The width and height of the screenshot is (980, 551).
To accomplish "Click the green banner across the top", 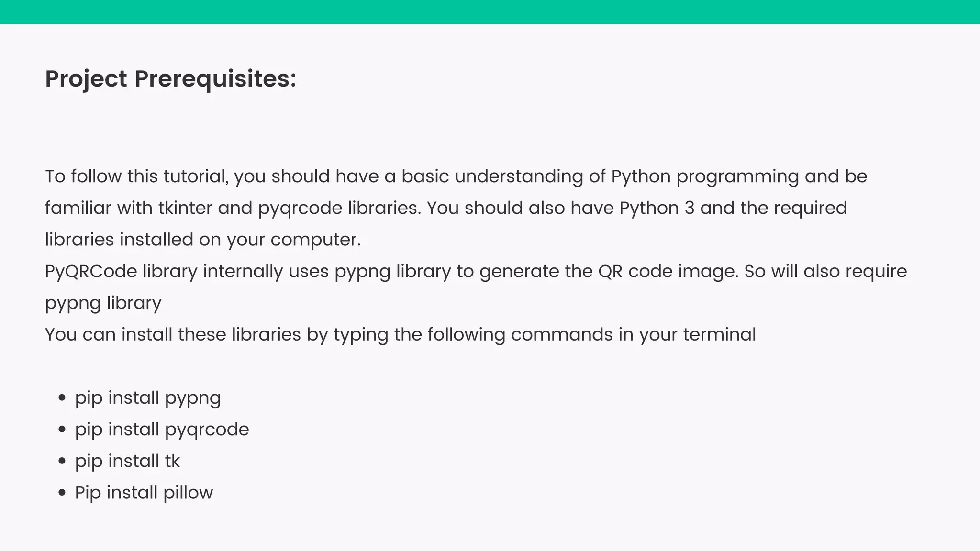I will pyautogui.click(x=490, y=12).
